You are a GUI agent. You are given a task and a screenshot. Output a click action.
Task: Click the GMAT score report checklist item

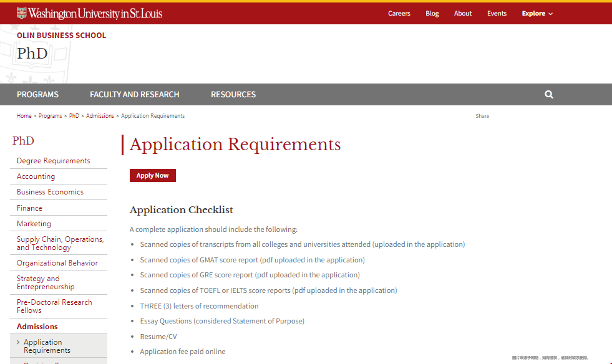[253, 260]
